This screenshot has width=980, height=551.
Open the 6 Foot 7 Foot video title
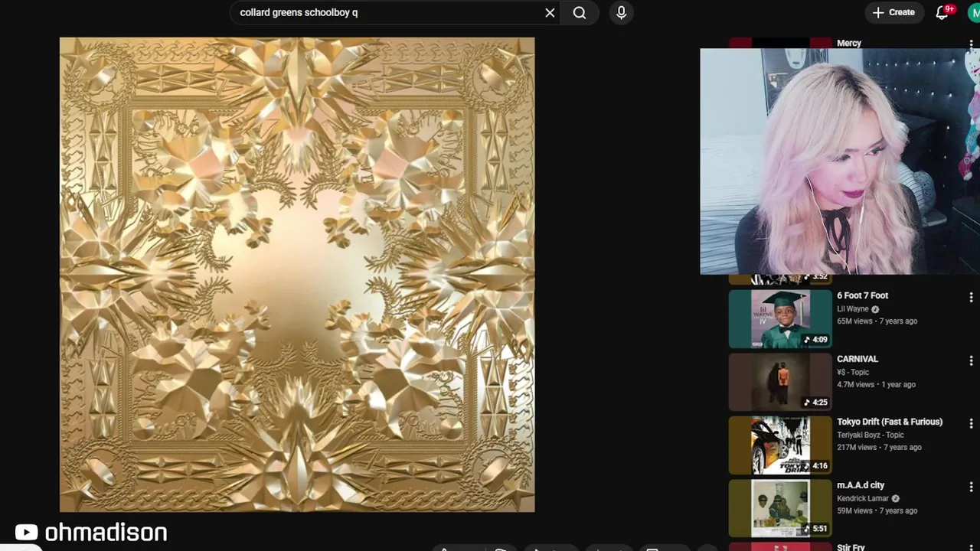pos(862,295)
